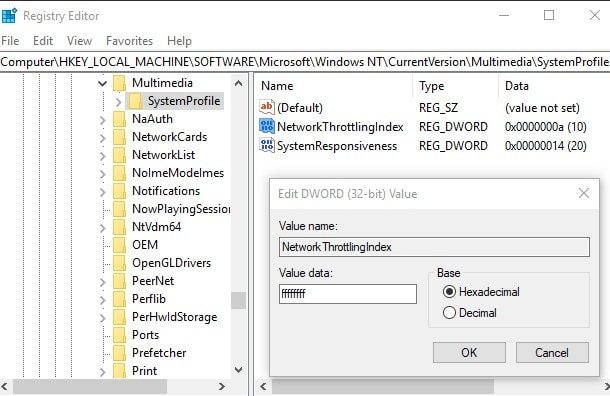
Task: Click the Notifications folder icon
Action: (x=119, y=191)
